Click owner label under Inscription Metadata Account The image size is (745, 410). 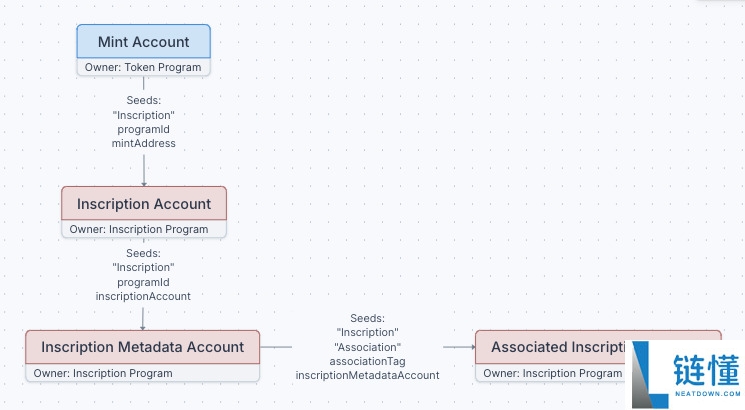pyautogui.click(x=103, y=373)
